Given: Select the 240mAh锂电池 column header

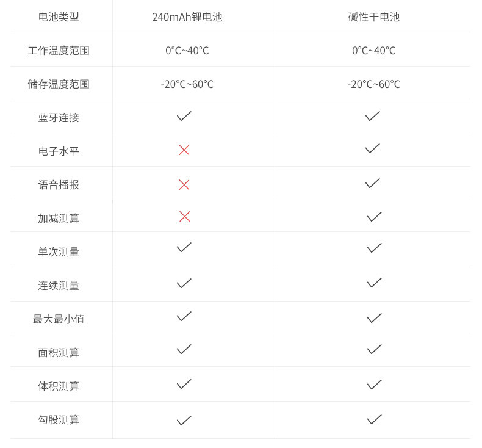Looking at the screenshot, I should click(x=187, y=17).
